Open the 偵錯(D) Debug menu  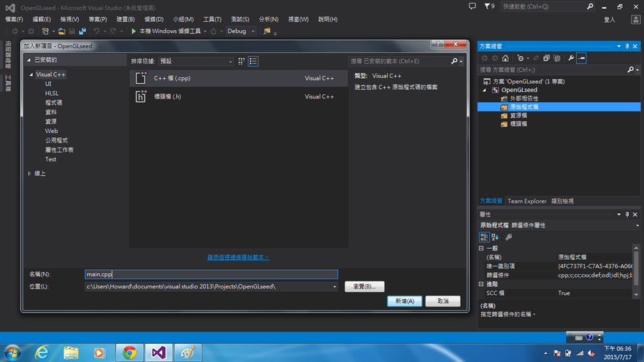tap(153, 19)
